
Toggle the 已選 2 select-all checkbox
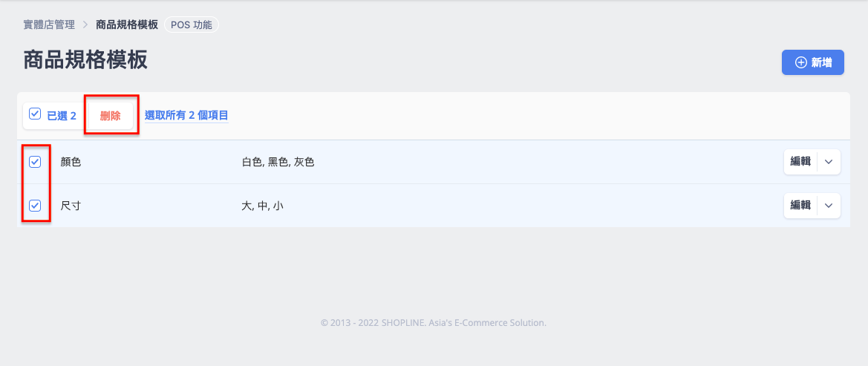click(35, 114)
